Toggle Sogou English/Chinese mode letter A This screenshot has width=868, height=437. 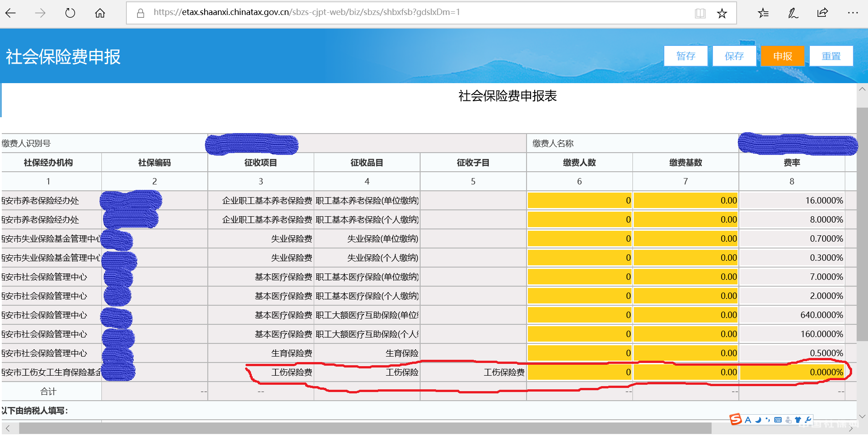[748, 420]
